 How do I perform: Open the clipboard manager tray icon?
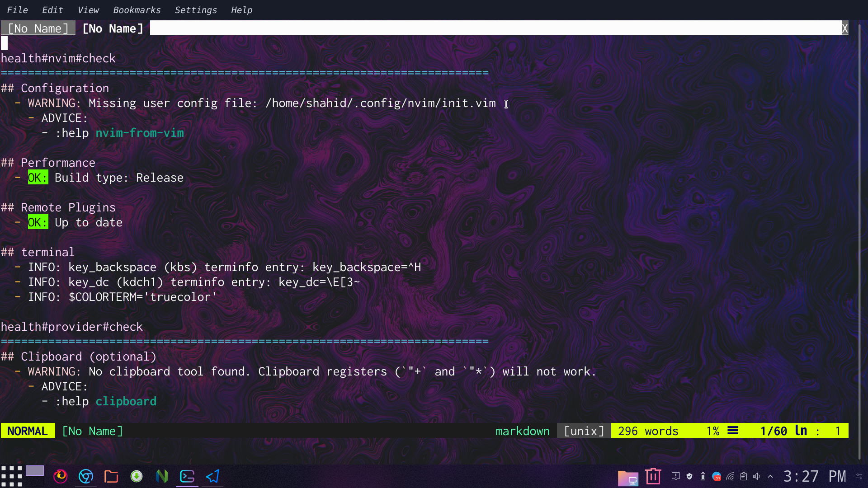tap(744, 476)
